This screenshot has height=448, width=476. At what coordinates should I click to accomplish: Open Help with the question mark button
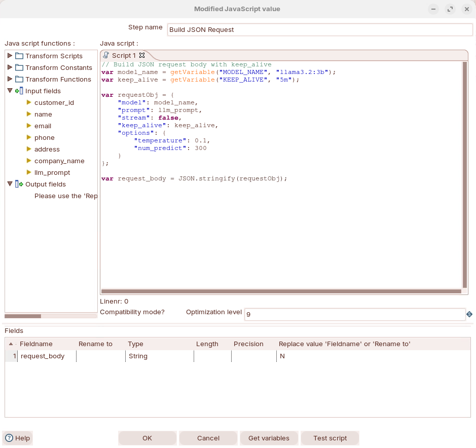[18, 438]
